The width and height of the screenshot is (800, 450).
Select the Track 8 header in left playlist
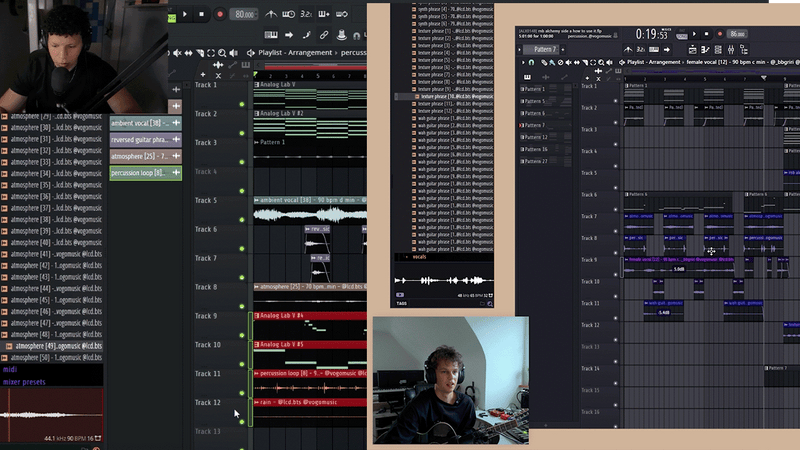(220, 296)
